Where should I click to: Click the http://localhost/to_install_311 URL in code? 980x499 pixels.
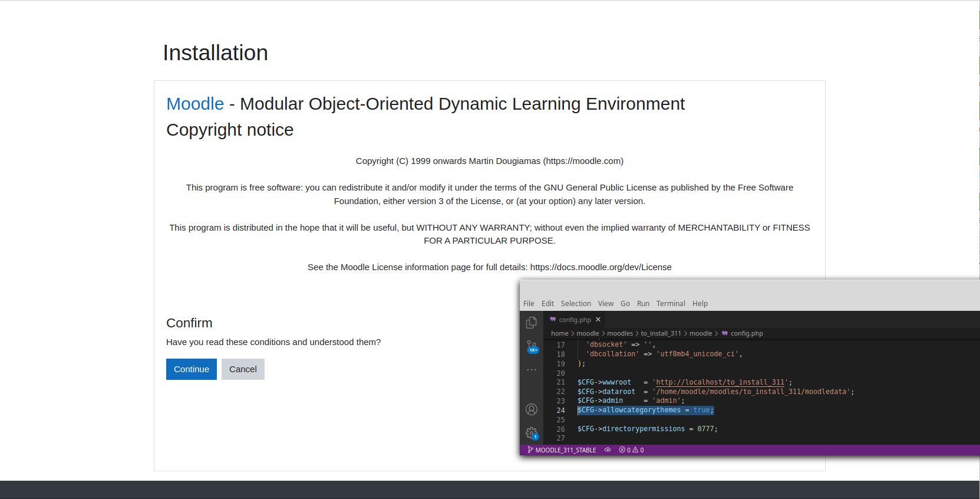coord(720,382)
